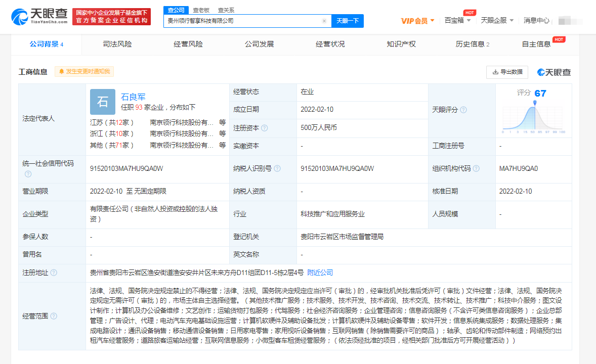Clear the search box with X icon
Image resolution: width=596 pixels, height=364 pixels.
click(x=324, y=21)
